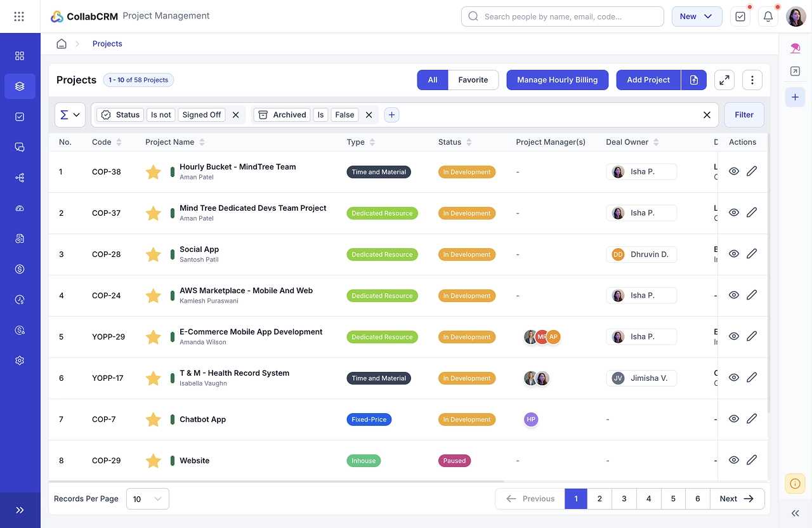Open the user profile avatar
This screenshot has height=528, width=812.
coord(796,16)
